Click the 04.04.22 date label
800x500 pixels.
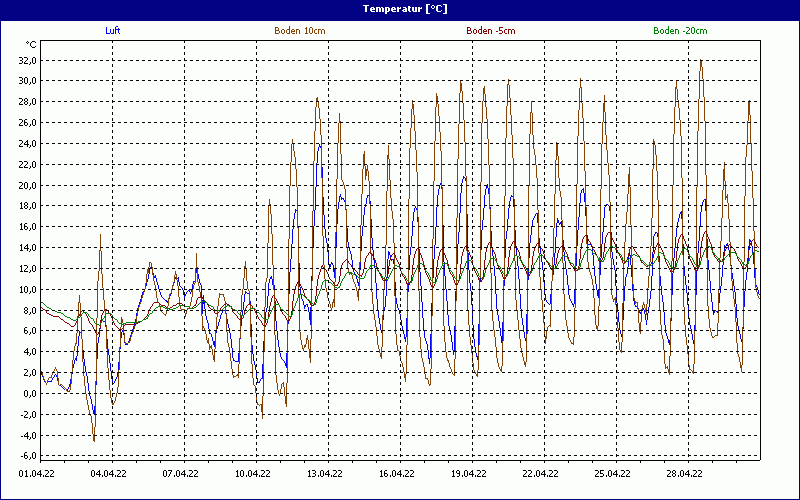click(x=109, y=475)
